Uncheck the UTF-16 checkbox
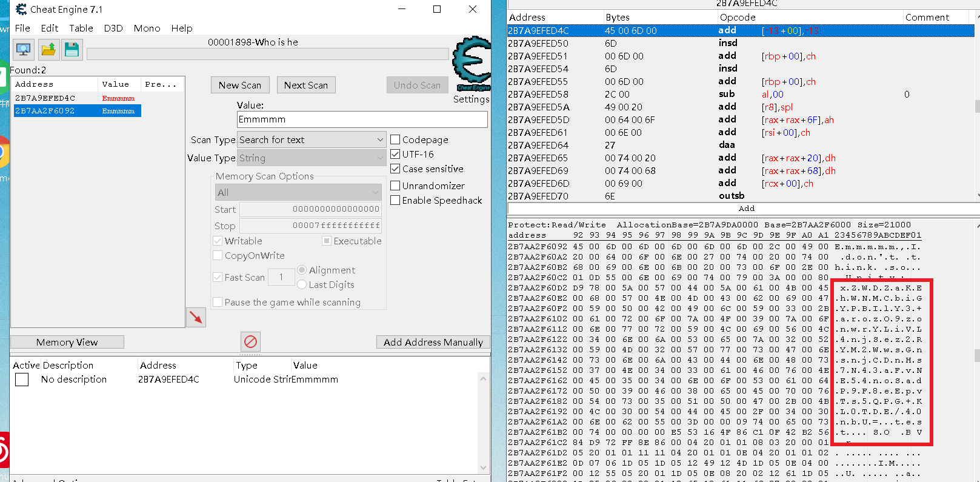The image size is (980, 482). (395, 154)
